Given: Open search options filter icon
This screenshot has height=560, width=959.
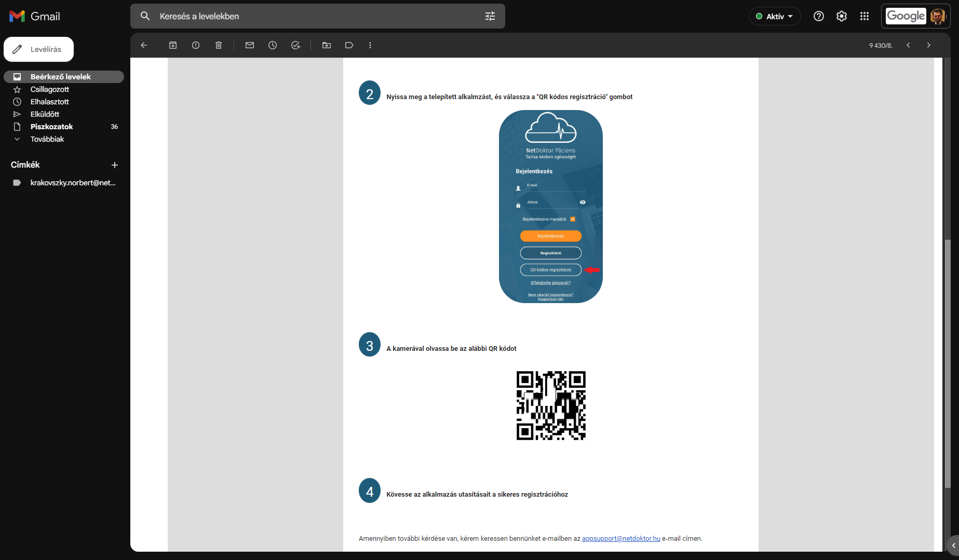Looking at the screenshot, I should [x=490, y=16].
